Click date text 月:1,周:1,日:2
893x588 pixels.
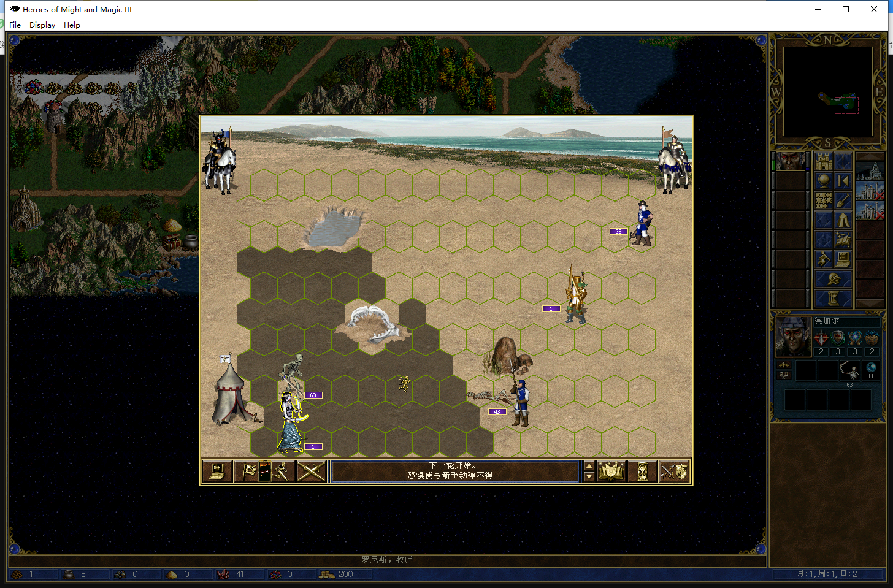(x=827, y=574)
